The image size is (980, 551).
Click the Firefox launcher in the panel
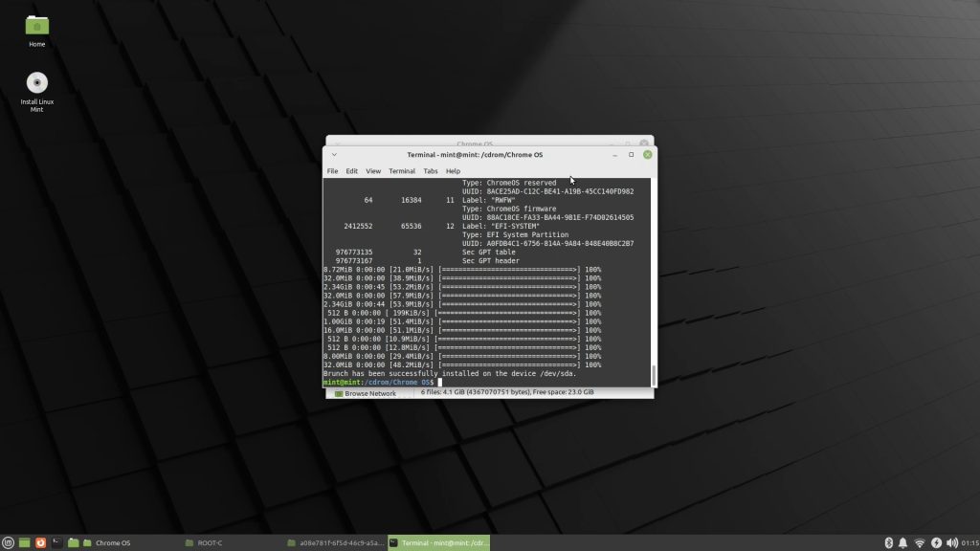tap(40, 542)
